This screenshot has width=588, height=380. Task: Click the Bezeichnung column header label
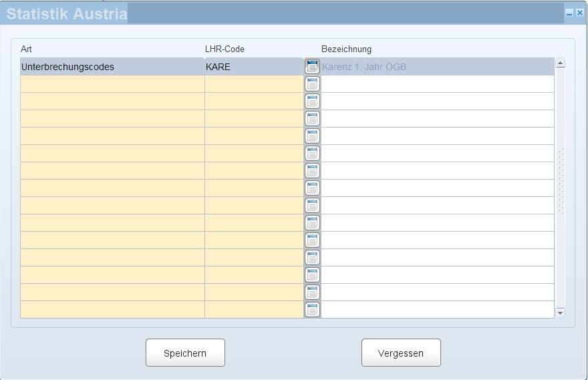[x=347, y=49]
